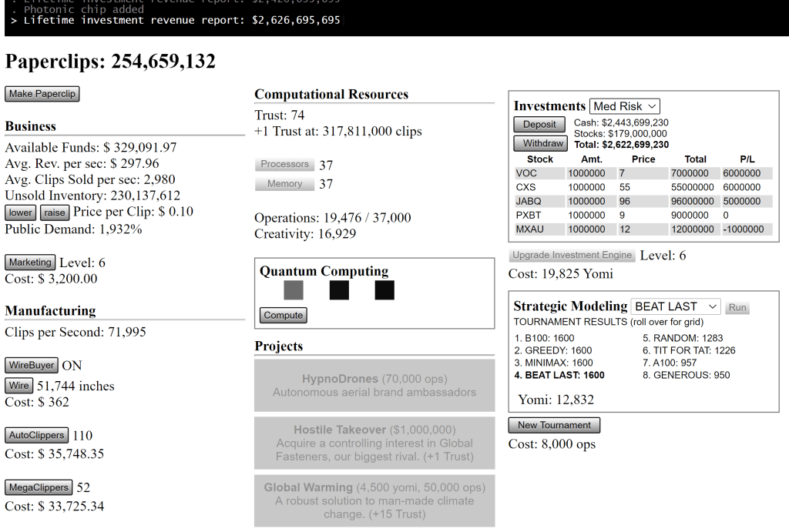Viewport: 789px width, 532px height.
Task: Withdraw cash from investments
Action: point(540,143)
